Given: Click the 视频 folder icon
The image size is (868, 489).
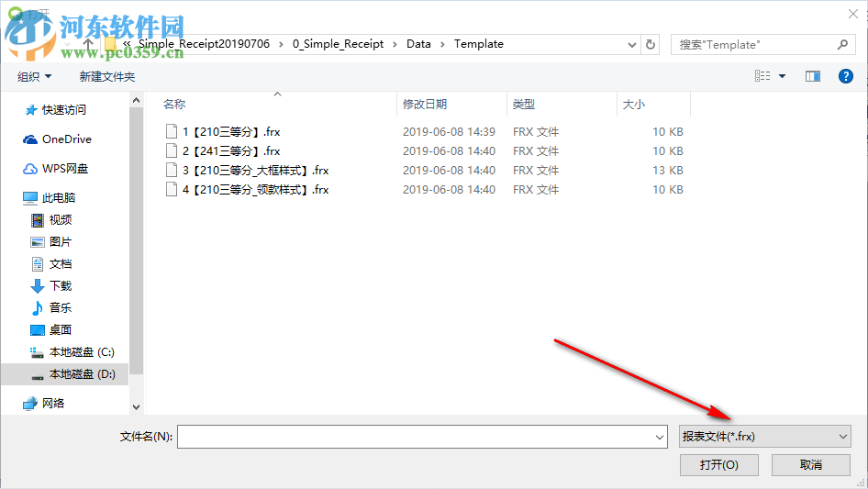Looking at the screenshot, I should coord(37,220).
